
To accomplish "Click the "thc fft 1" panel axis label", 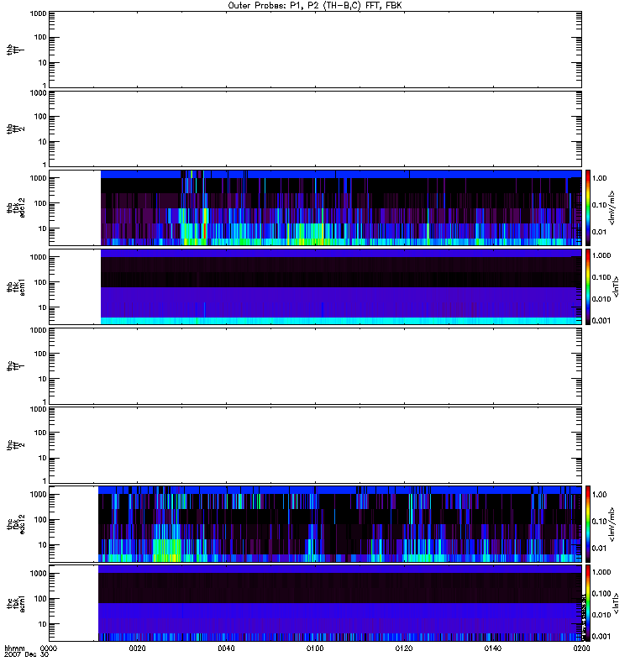I will 15,366.
